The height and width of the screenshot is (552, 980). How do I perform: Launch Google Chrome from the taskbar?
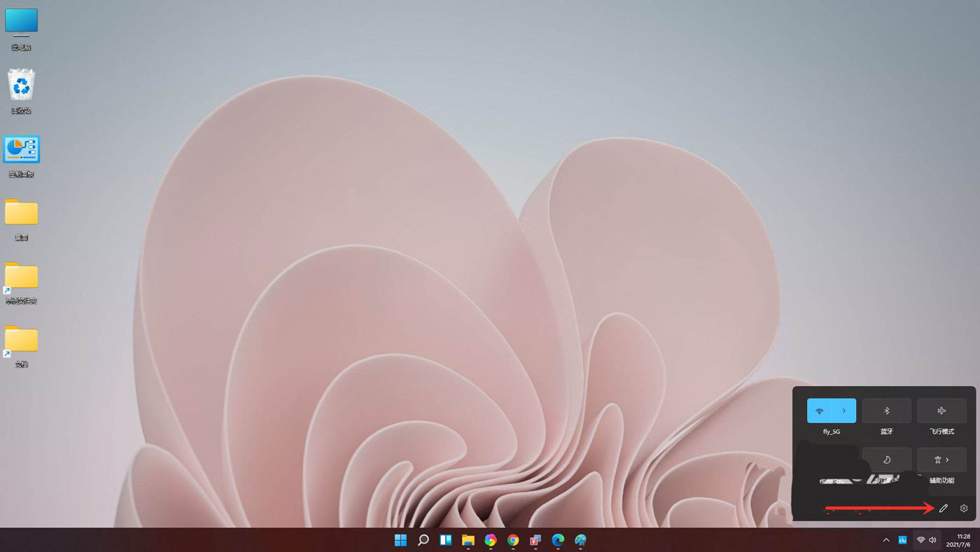(x=512, y=539)
